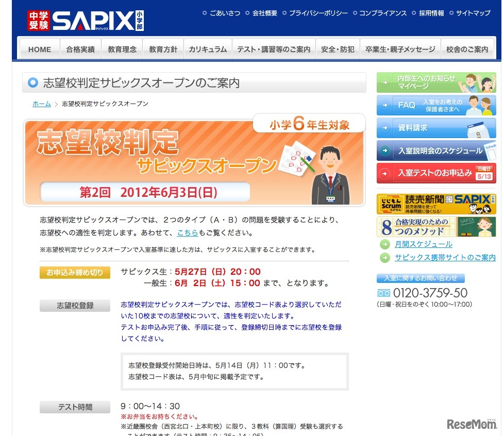Click the blue circle icon beside page title
504x436 pixels.
(33, 82)
